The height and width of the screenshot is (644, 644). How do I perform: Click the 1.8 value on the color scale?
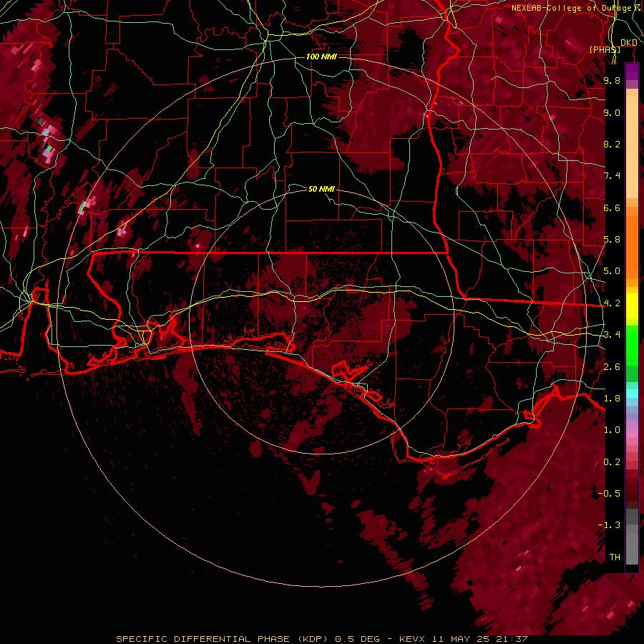pos(612,399)
